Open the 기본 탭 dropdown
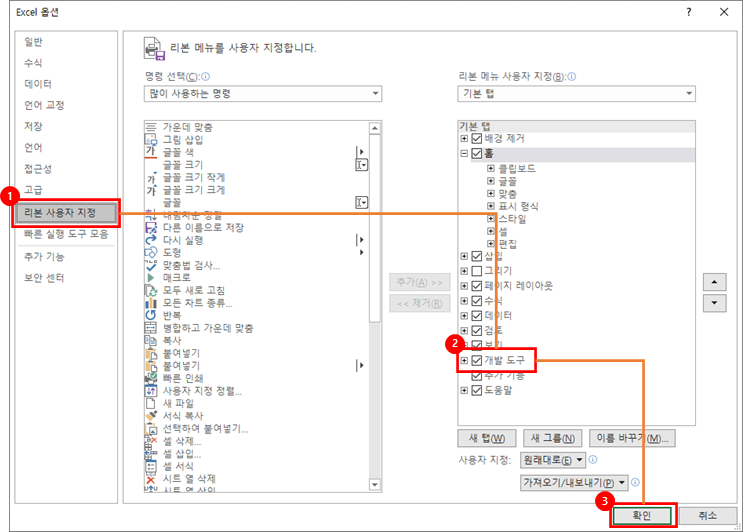The height and width of the screenshot is (532, 743). point(576,93)
